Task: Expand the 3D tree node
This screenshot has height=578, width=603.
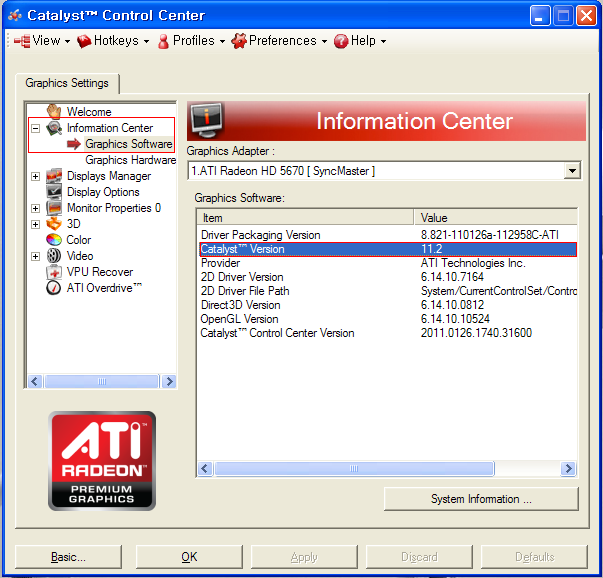Action: pos(35,224)
